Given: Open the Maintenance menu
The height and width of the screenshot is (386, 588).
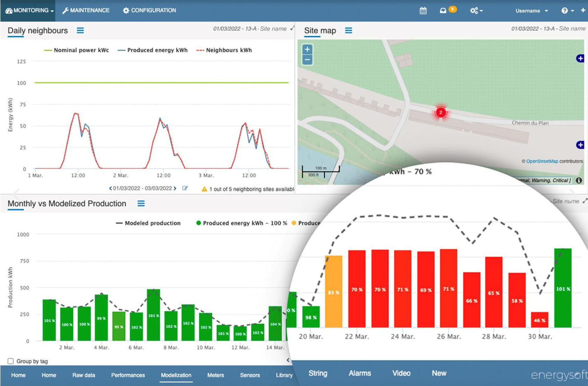Looking at the screenshot, I should pos(86,10).
